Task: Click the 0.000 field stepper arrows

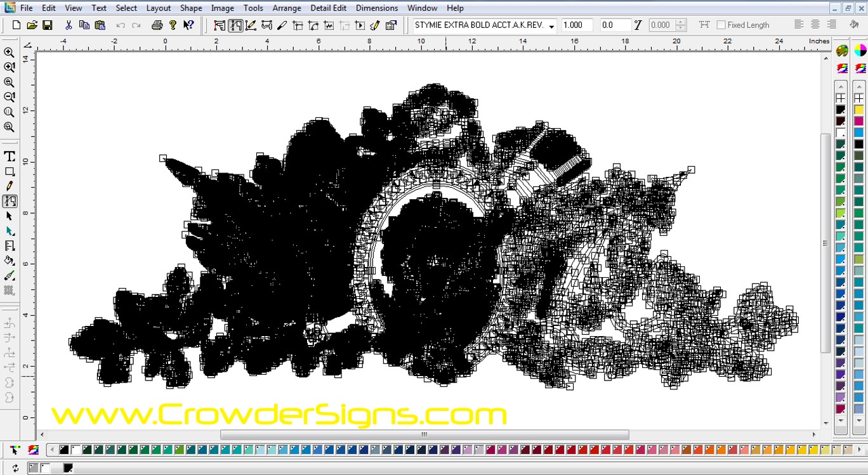Action: click(x=681, y=25)
